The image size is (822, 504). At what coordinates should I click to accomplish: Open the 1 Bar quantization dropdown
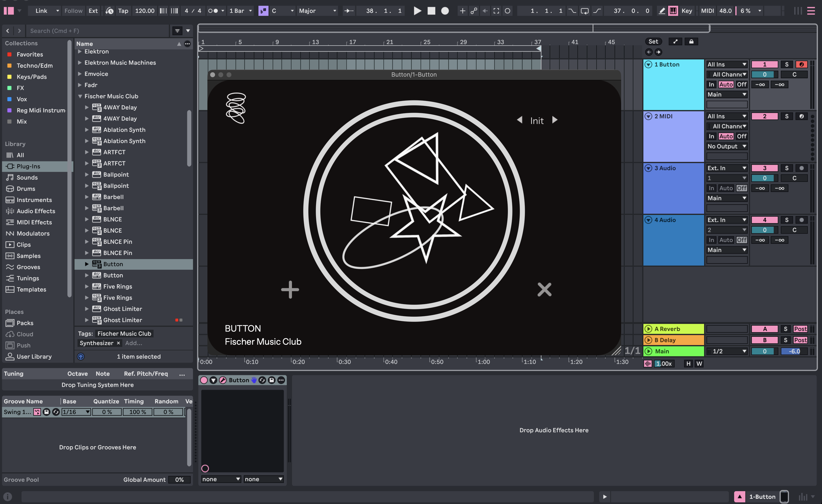[x=240, y=11]
